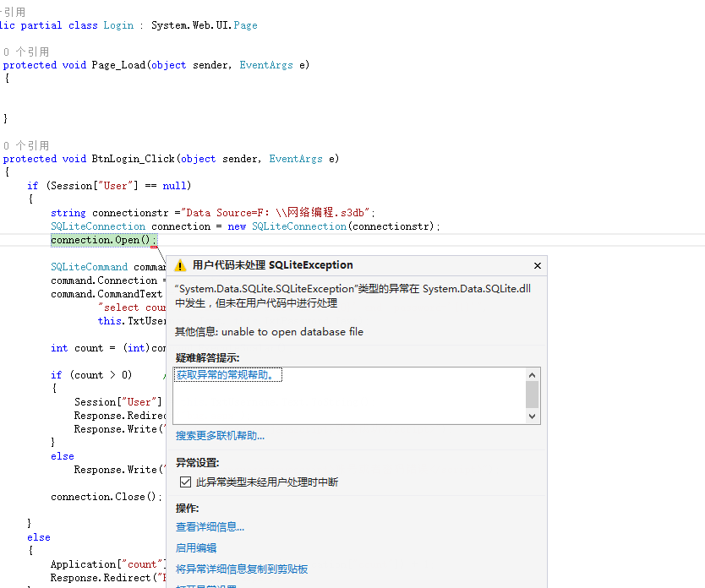Click the 'BtnLogin_Click' method name
The image size is (705, 588).
pos(133,159)
